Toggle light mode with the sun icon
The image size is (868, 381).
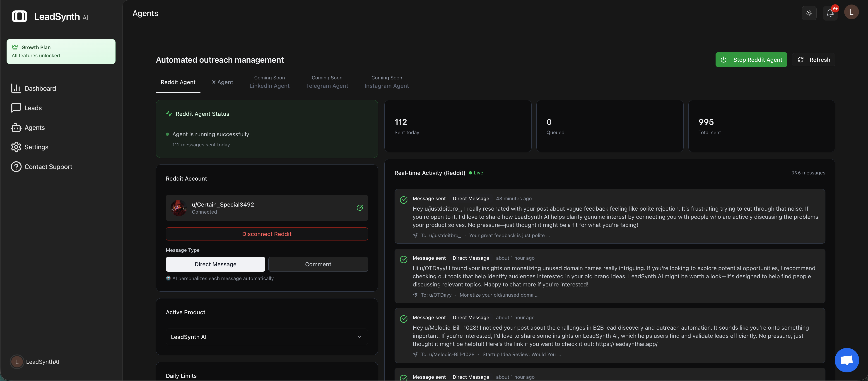(x=809, y=13)
